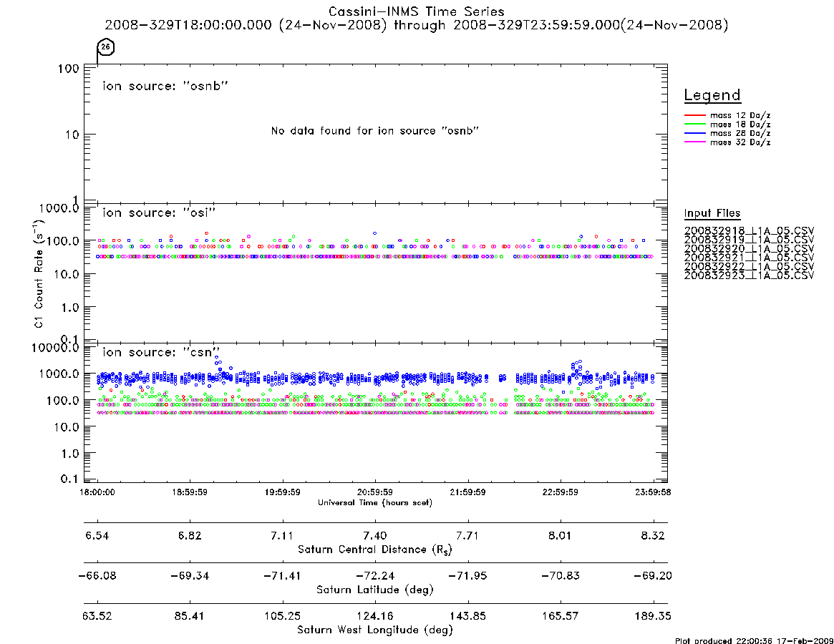Click the 'ion source: "osi"' panel label
The width and height of the screenshot is (834, 644).
point(159,213)
